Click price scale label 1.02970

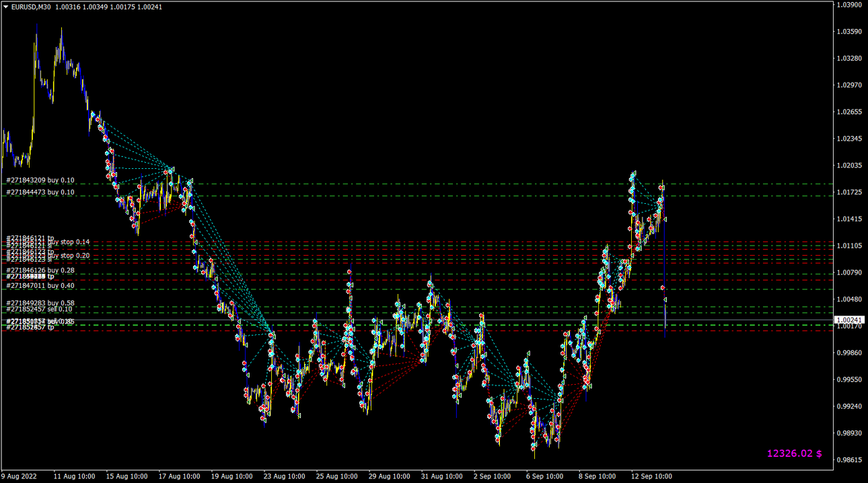pyautogui.click(x=848, y=85)
